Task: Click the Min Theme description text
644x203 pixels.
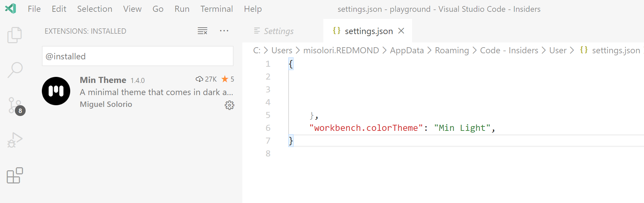Action: 156,92
